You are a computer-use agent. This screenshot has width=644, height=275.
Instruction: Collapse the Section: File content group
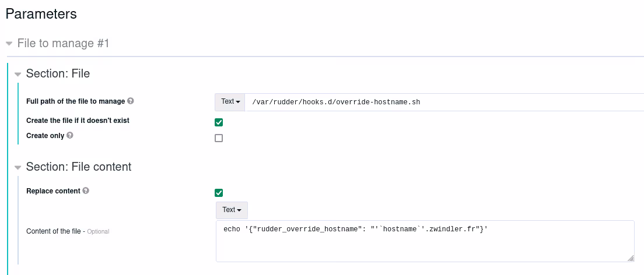[18, 167]
